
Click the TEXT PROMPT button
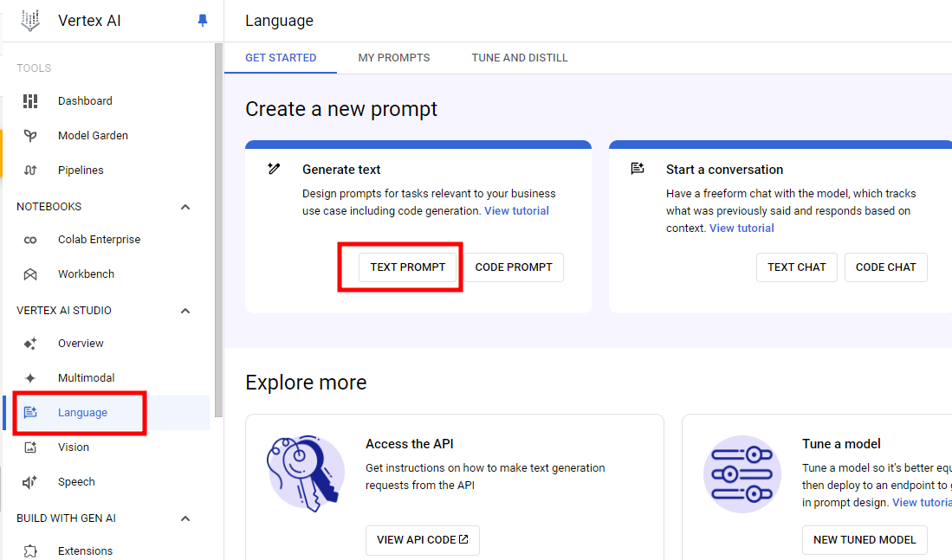(x=408, y=267)
